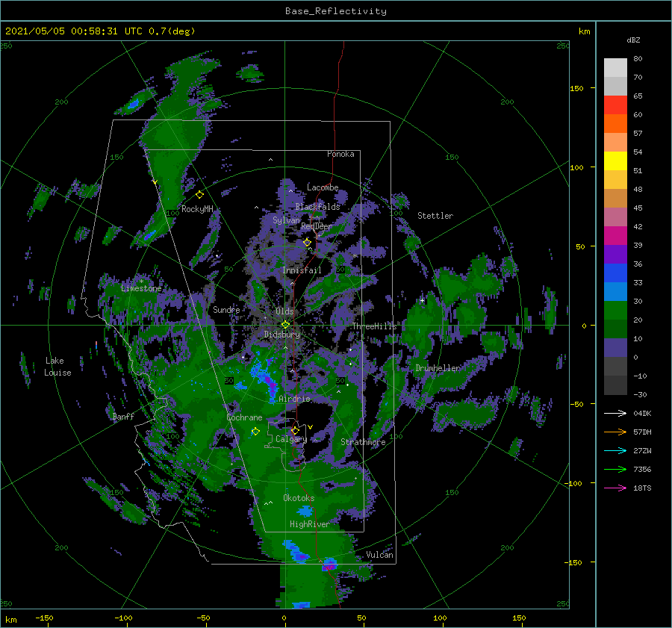Screen dimensions: 672x628
Task: Click the magenta 18TS arrow legend icon
Action: tap(615, 488)
